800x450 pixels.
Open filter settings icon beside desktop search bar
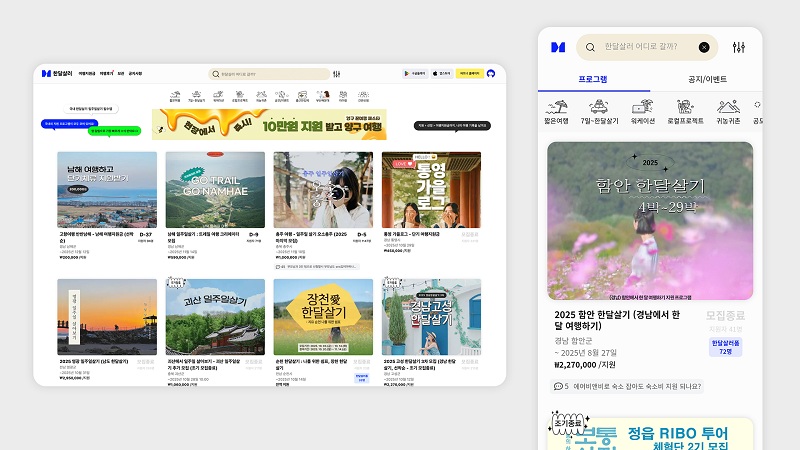(x=337, y=73)
